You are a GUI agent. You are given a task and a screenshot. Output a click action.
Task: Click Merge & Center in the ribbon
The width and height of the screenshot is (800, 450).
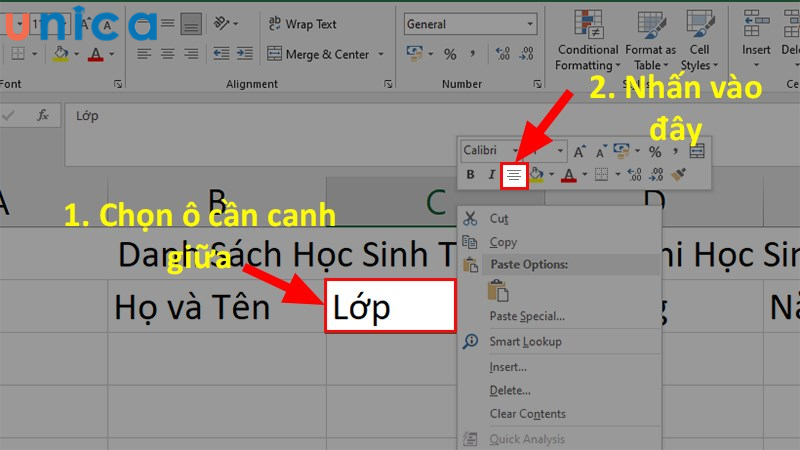pyautogui.click(x=318, y=54)
